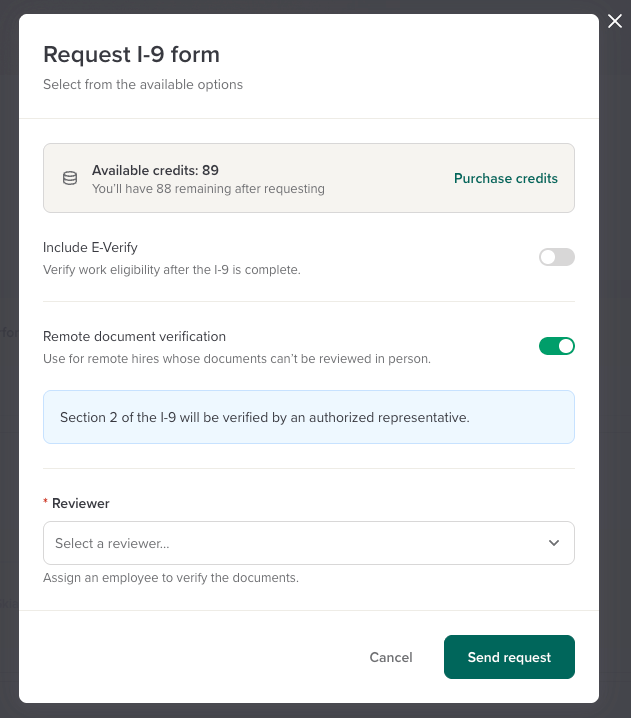Enable the Include E-Verify switch
631x718 pixels.
[x=556, y=257]
